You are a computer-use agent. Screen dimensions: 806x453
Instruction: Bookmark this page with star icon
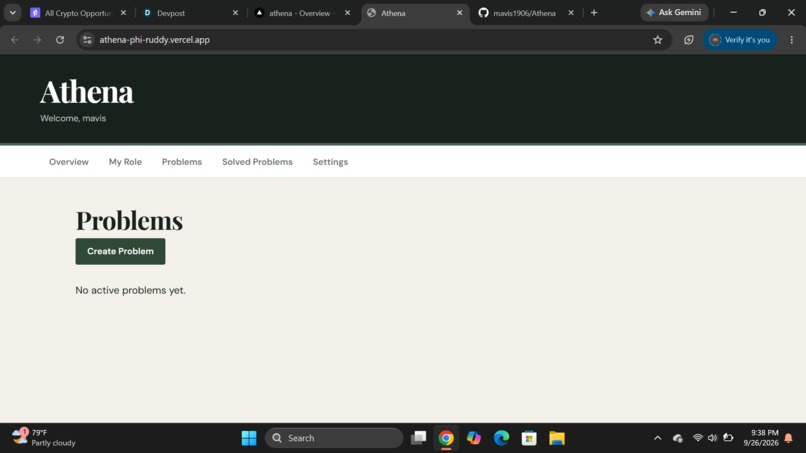(657, 40)
